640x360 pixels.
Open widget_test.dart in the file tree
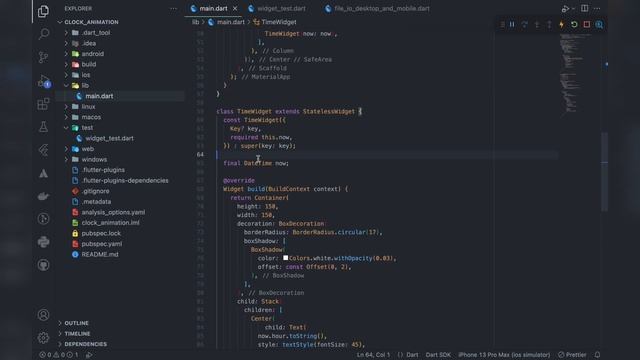click(109, 138)
